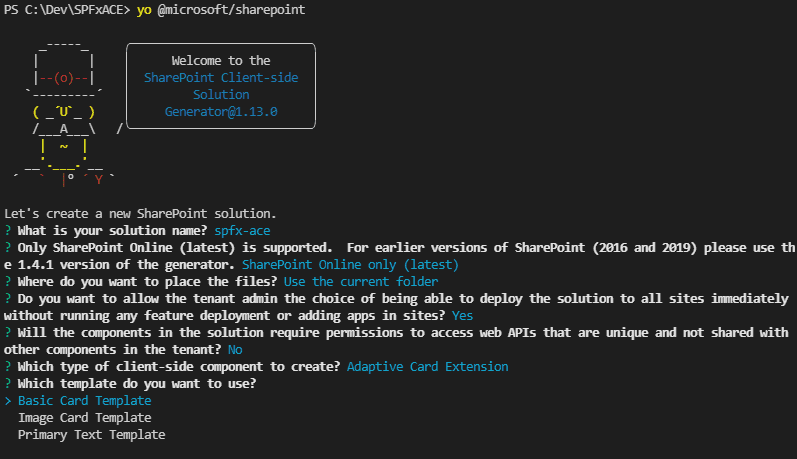Click the question mark before solution name prompt
The image size is (797, 459).
point(8,231)
